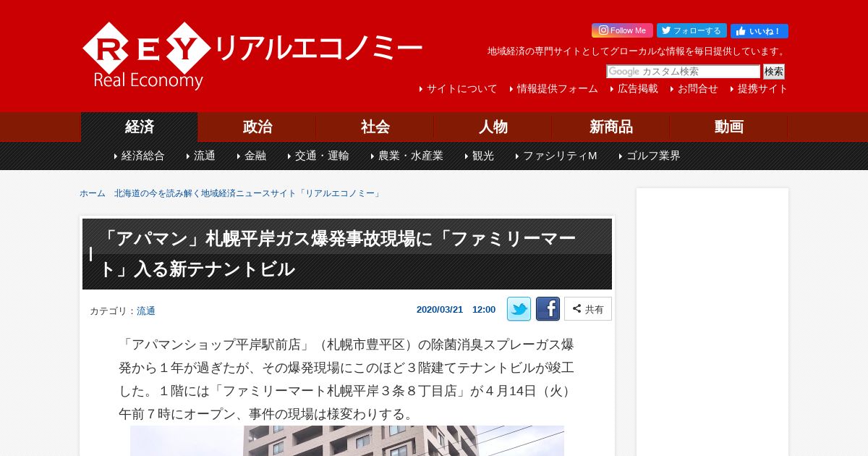Click the Facebook いいね! button

coord(759,31)
